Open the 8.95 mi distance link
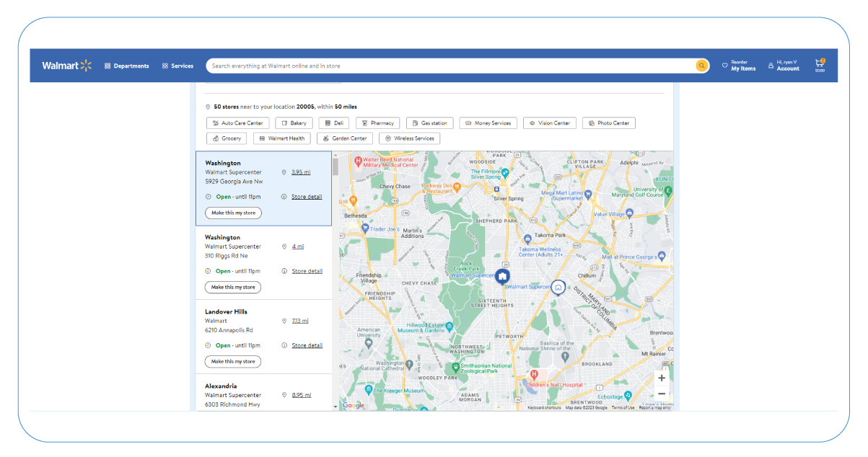This screenshot has width=868, height=457. click(301, 395)
